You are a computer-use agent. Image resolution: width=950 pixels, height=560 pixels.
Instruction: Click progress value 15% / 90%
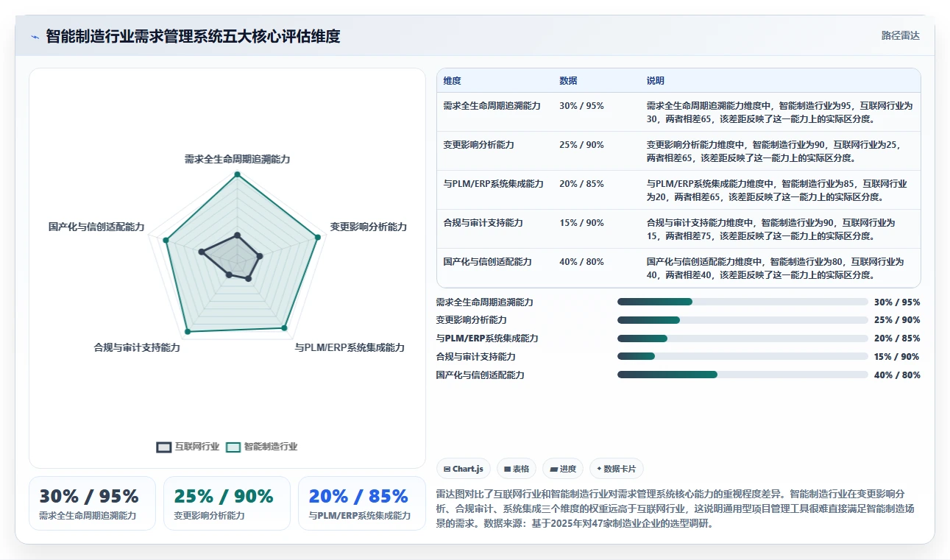(x=897, y=357)
